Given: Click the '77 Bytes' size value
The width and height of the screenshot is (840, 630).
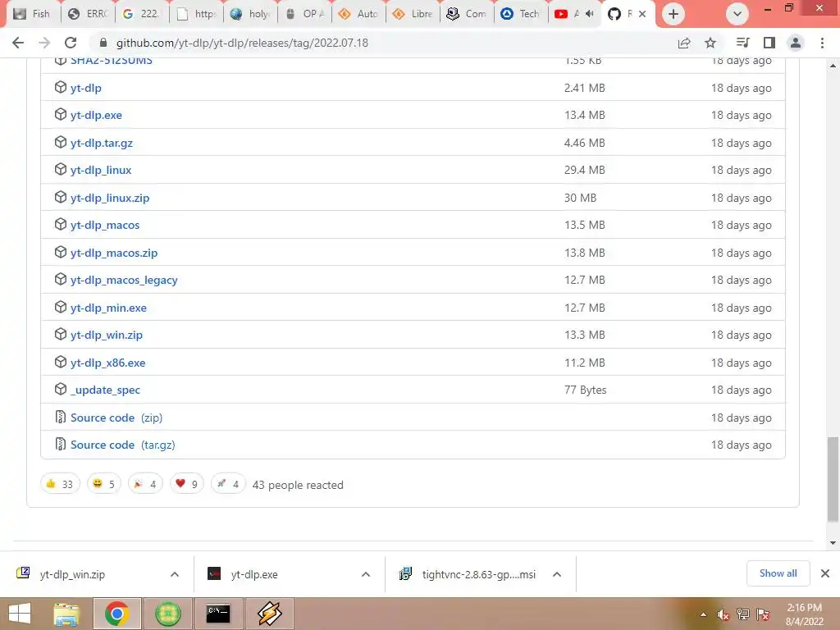Looking at the screenshot, I should tap(585, 390).
